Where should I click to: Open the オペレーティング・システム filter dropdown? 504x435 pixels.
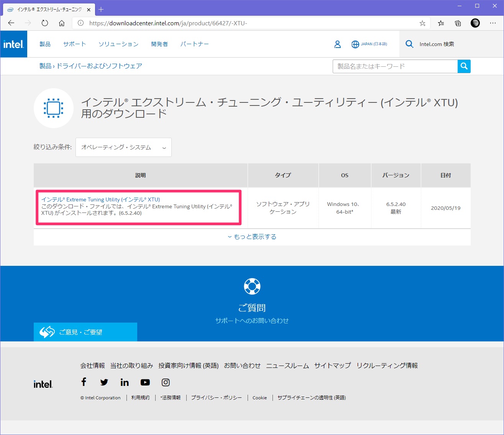coord(123,147)
